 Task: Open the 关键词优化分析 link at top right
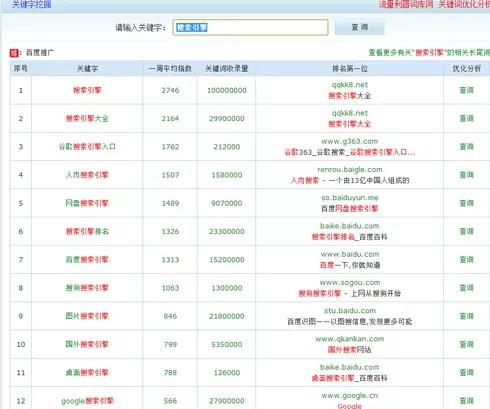click(x=464, y=4)
